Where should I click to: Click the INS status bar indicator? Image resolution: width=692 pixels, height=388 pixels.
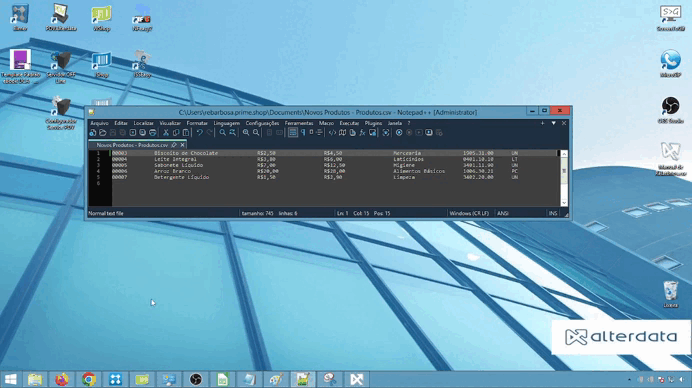tap(553, 213)
